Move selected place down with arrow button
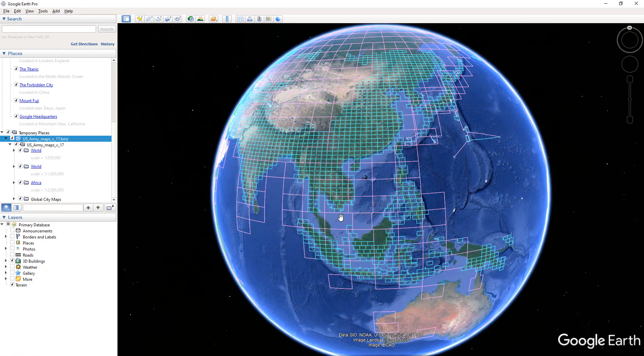This screenshot has height=356, width=644. [x=98, y=208]
